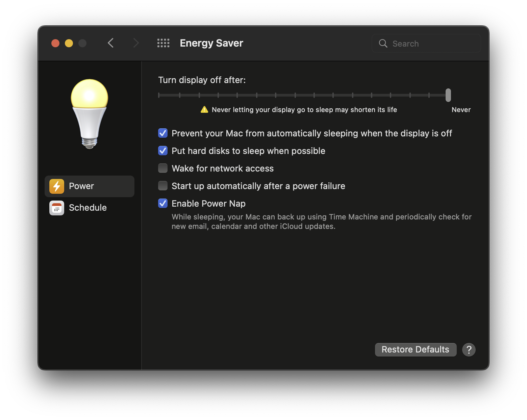
Task: Open the show-all preferences grid
Action: pos(164,43)
